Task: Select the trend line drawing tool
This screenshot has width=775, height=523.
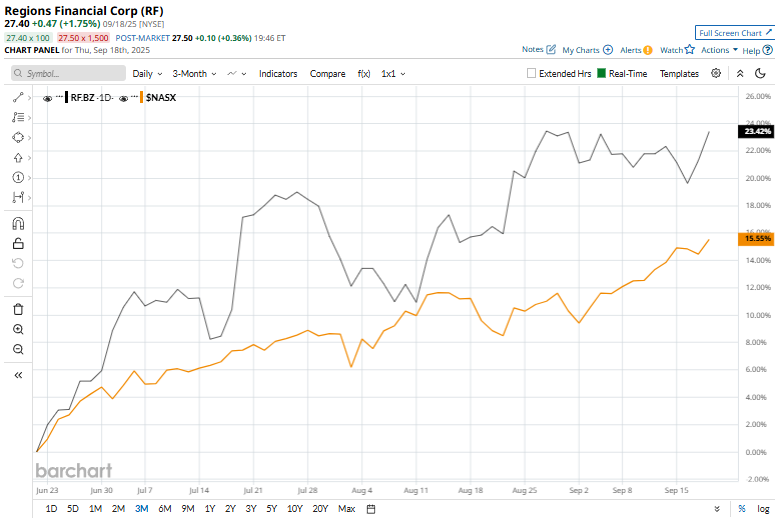Action: (18, 97)
